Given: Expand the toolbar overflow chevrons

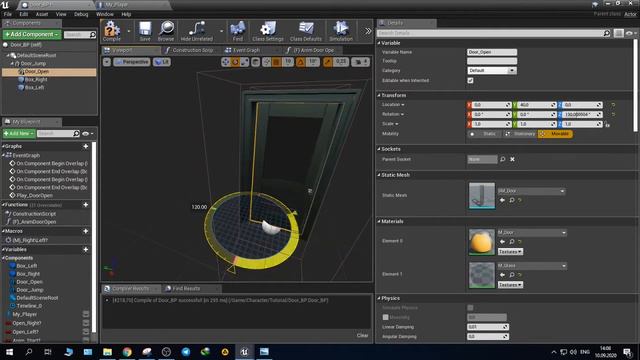Looking at the screenshot, I should 368,31.
